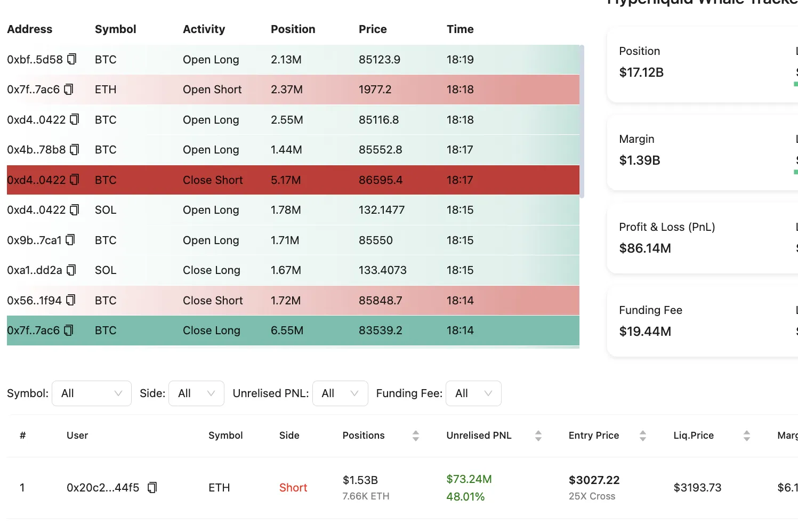This screenshot has height=532, width=798.
Task: Copy address 0x9b..7ca1 icon
Action: click(x=70, y=240)
